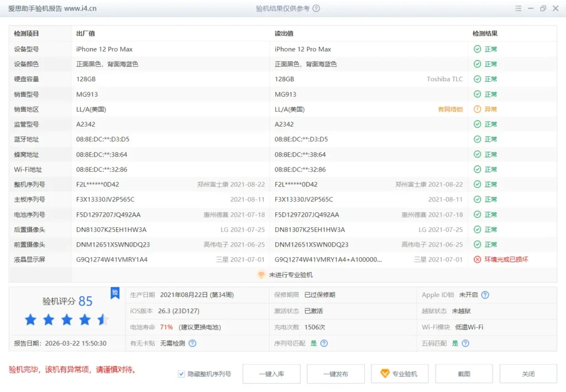Click the 液晶显示屏 red error icon
Screen dimensions: 566x392
tap(477, 259)
